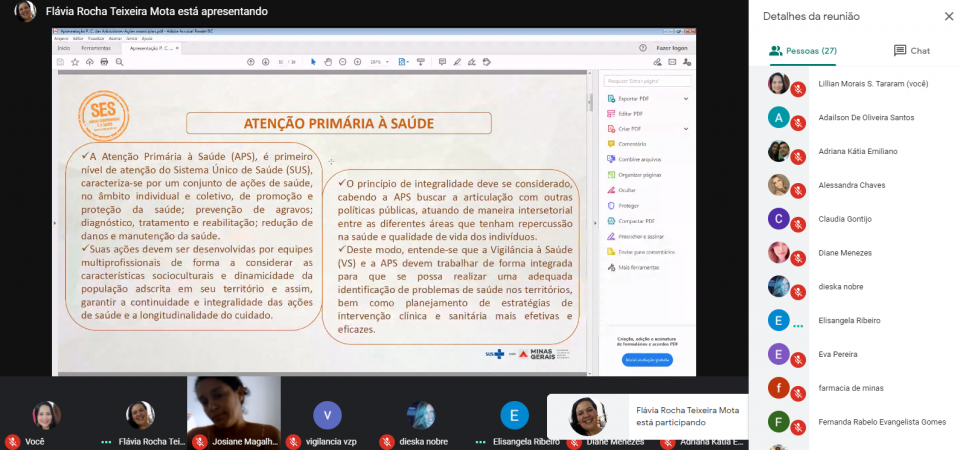The width and height of the screenshot is (960, 450).
Task: Click muted mic icon beside Claudia Gontijo
Action: [798, 225]
